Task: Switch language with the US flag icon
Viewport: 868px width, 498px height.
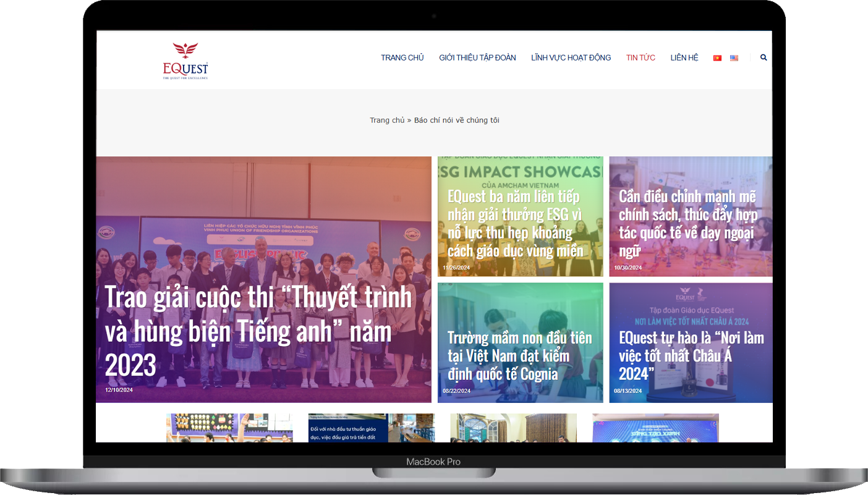Action: click(x=734, y=58)
